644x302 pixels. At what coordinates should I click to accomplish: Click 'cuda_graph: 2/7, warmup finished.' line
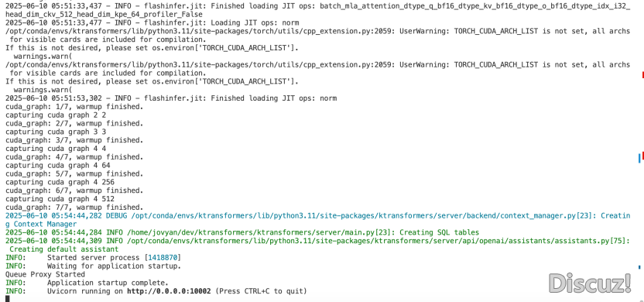[x=74, y=123]
